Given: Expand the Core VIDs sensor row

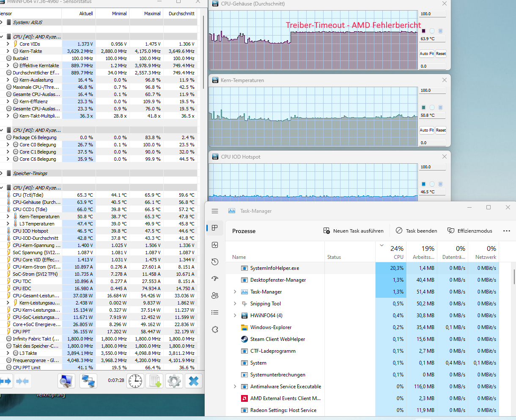Looking at the screenshot, I should click(x=8, y=44).
